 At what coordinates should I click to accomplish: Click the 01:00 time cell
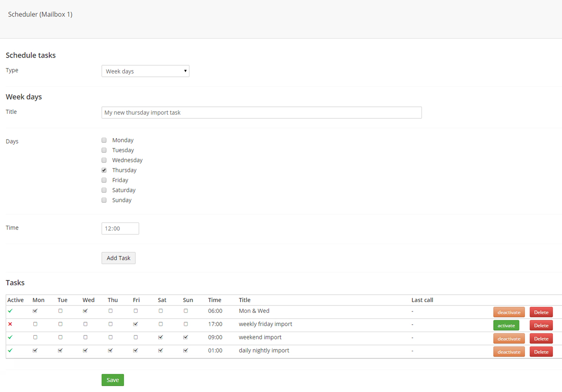(x=215, y=350)
